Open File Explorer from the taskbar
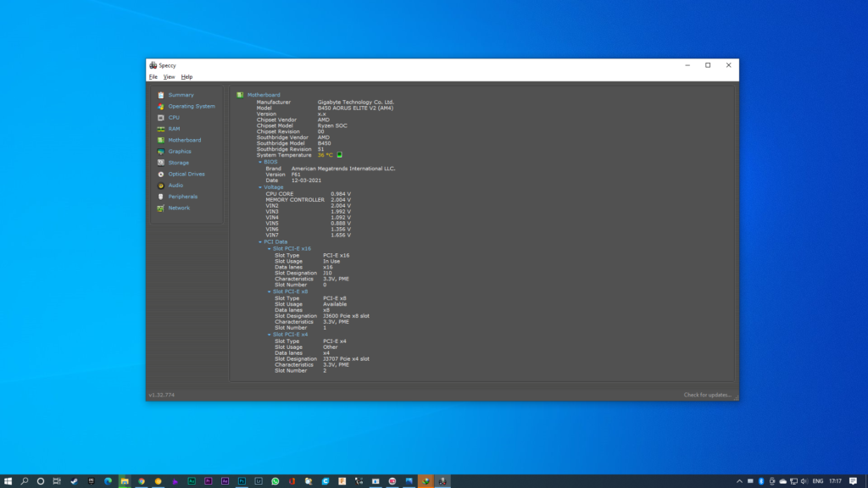The width and height of the screenshot is (868, 488). [x=125, y=481]
